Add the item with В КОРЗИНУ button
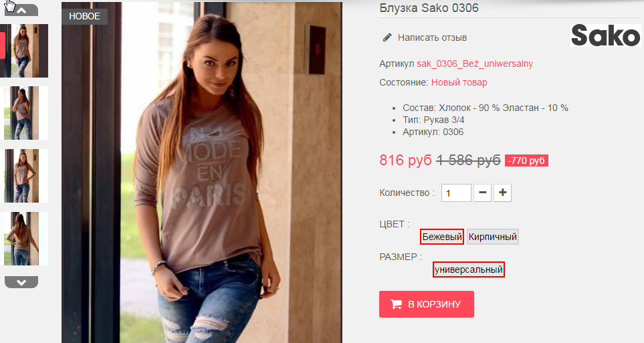Viewport: 644px width, 343px height. pyautogui.click(x=426, y=304)
